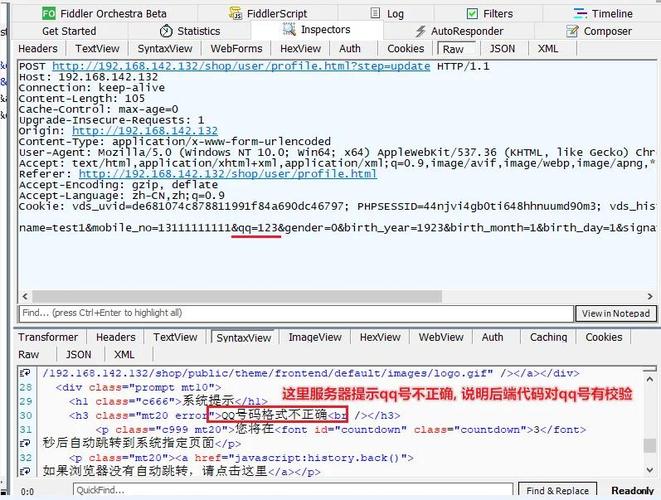The height and width of the screenshot is (500, 661).
Task: Click the request horizontal scrollbar thumb
Action: click(237, 296)
